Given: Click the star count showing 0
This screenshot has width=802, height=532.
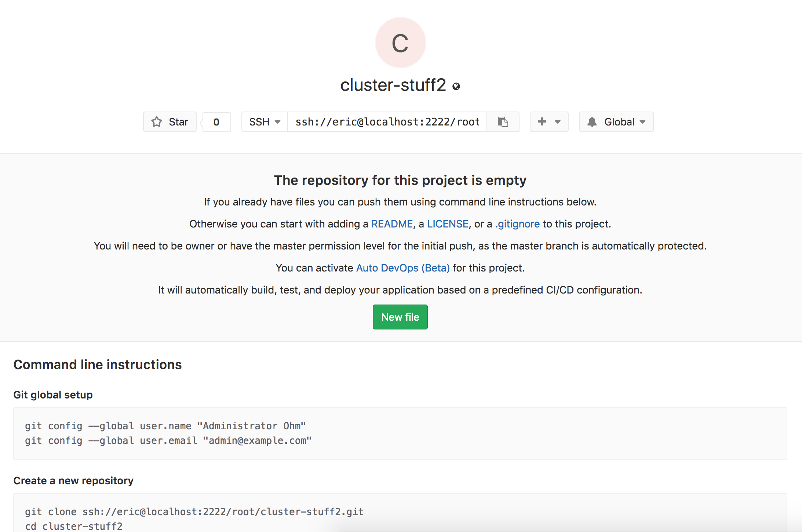Looking at the screenshot, I should (216, 122).
